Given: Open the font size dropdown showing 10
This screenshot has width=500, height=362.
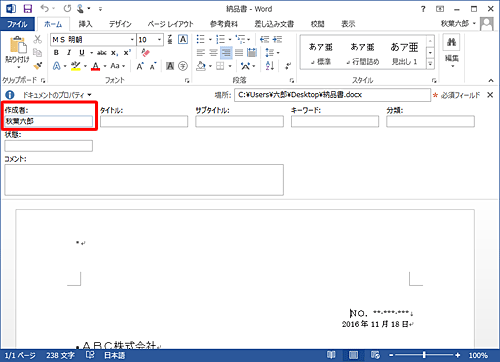Looking at the screenshot, I should pyautogui.click(x=150, y=40).
